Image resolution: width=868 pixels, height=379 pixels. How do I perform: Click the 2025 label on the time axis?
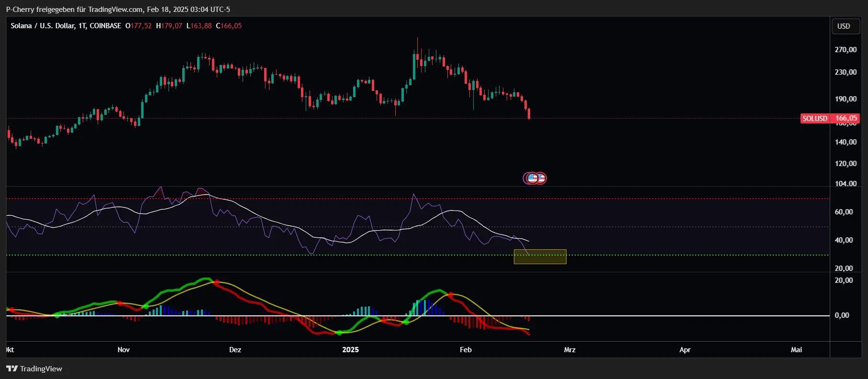click(350, 350)
